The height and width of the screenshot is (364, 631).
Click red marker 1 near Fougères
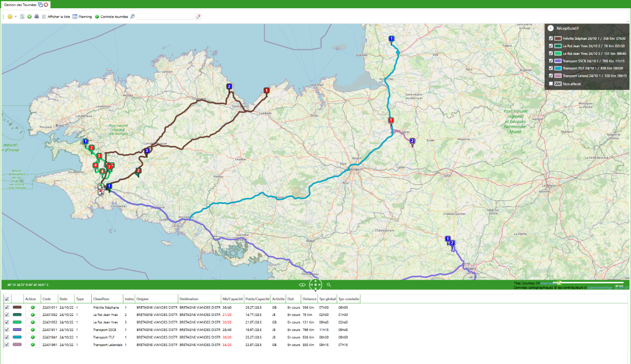[391, 121]
